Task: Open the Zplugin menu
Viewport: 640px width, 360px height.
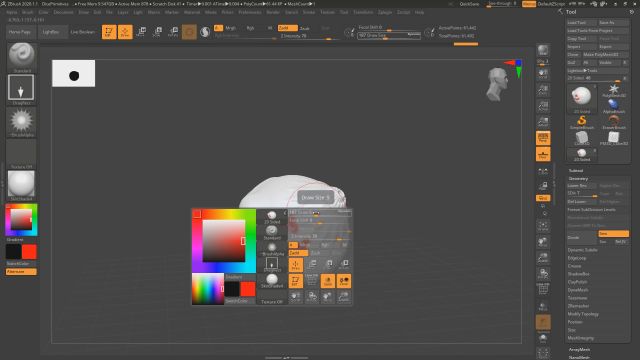Action: coord(385,12)
